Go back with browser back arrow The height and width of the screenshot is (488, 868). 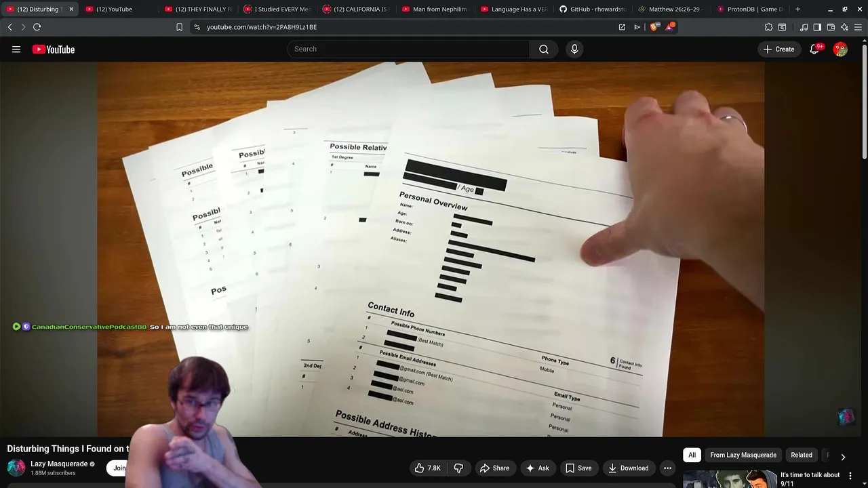[x=9, y=27]
